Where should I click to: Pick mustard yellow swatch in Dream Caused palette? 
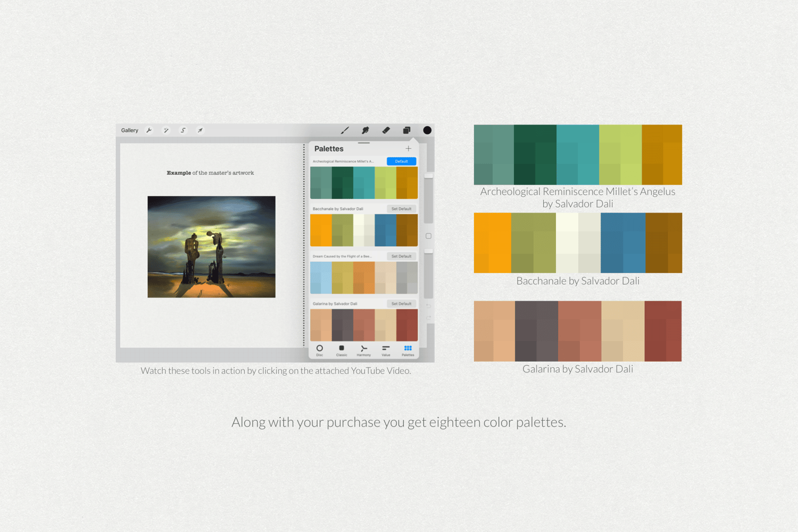coord(343,278)
